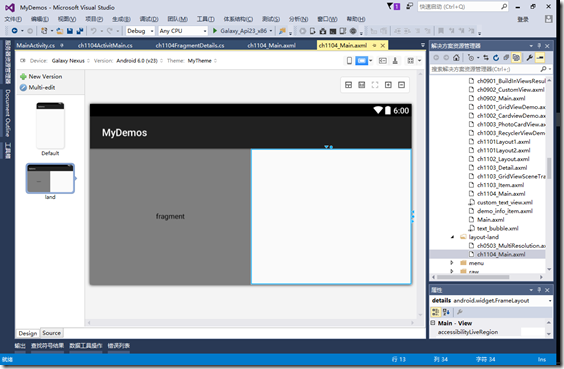564x369 pixels.
Task: Open the 文件(F) File menu
Action: click(x=13, y=19)
